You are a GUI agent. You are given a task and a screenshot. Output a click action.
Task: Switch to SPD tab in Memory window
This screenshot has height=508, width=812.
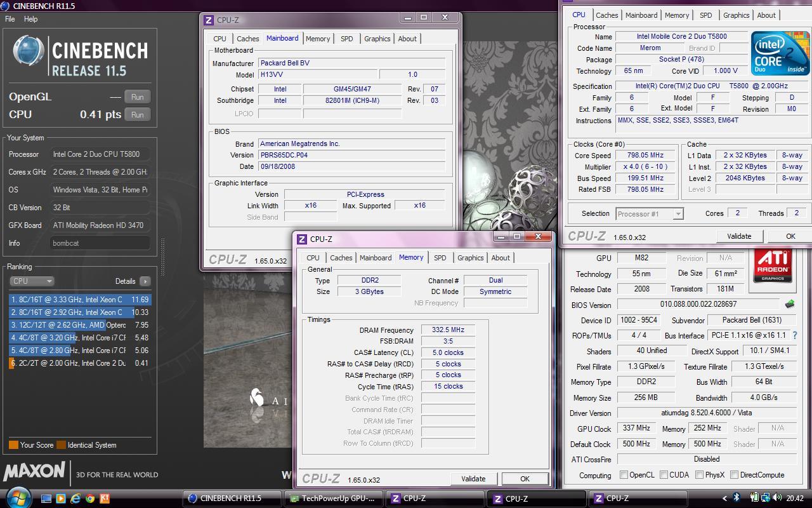pyautogui.click(x=440, y=258)
